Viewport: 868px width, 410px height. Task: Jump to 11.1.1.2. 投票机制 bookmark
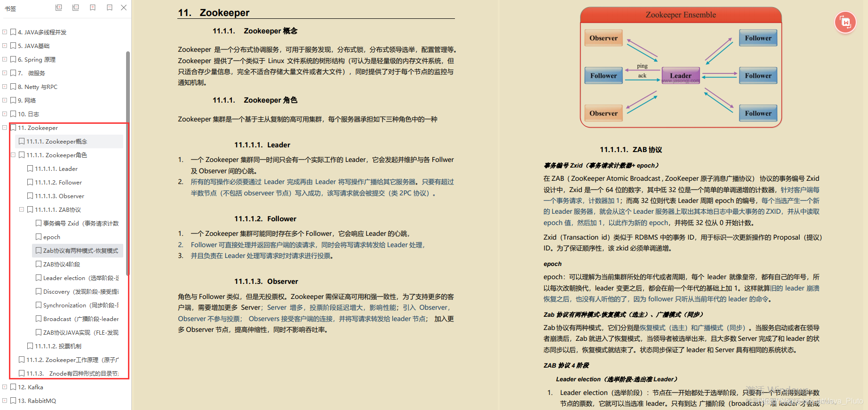point(58,346)
